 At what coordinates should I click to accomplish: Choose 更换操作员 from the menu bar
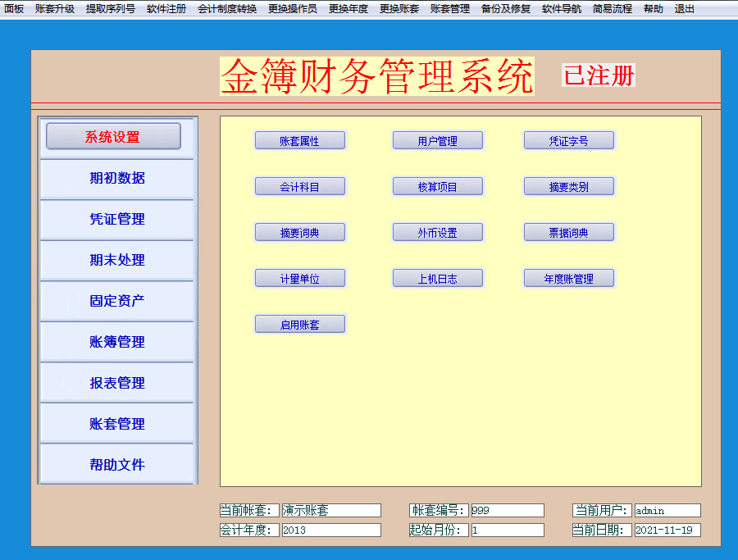[x=293, y=8]
